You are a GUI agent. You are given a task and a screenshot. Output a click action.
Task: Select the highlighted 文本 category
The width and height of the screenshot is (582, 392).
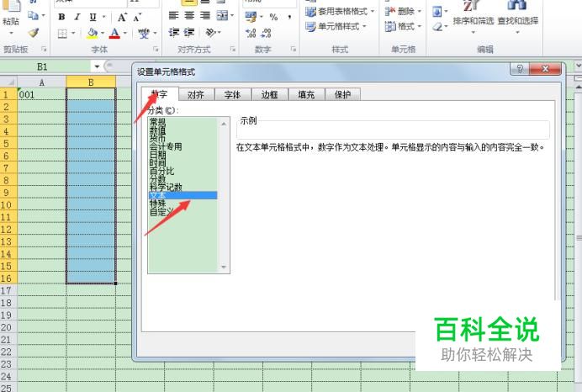[x=183, y=195]
